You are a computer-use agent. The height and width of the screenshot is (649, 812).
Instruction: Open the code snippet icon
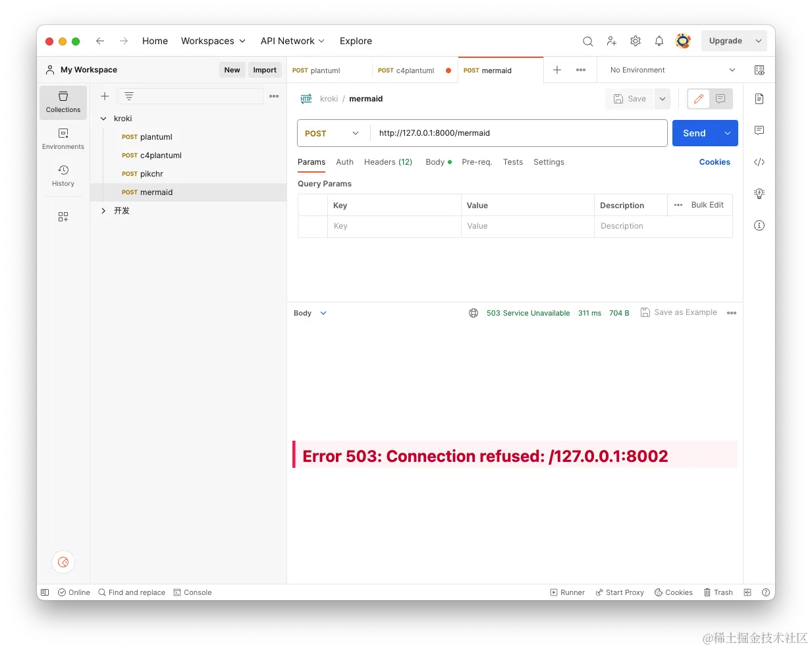(759, 162)
